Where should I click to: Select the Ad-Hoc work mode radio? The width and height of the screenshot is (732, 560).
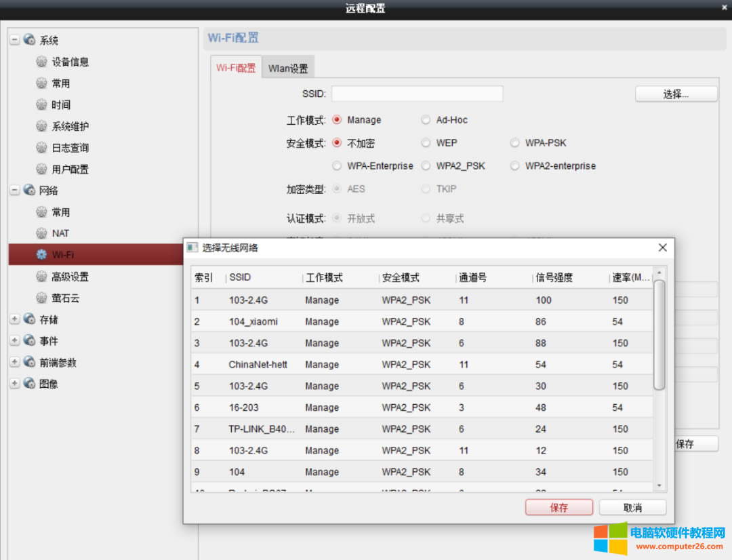pyautogui.click(x=426, y=120)
